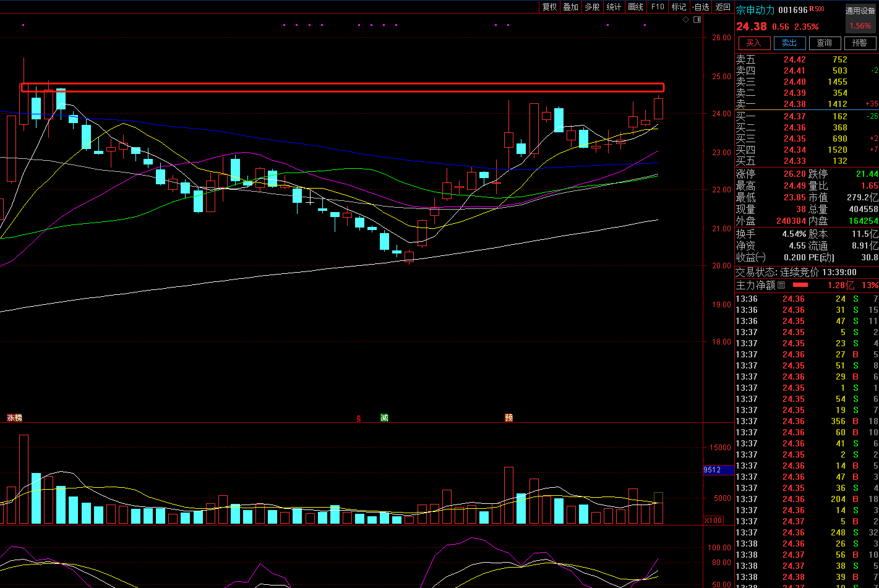
Task: Select the tick row with volume 204 B
Action: point(807,499)
